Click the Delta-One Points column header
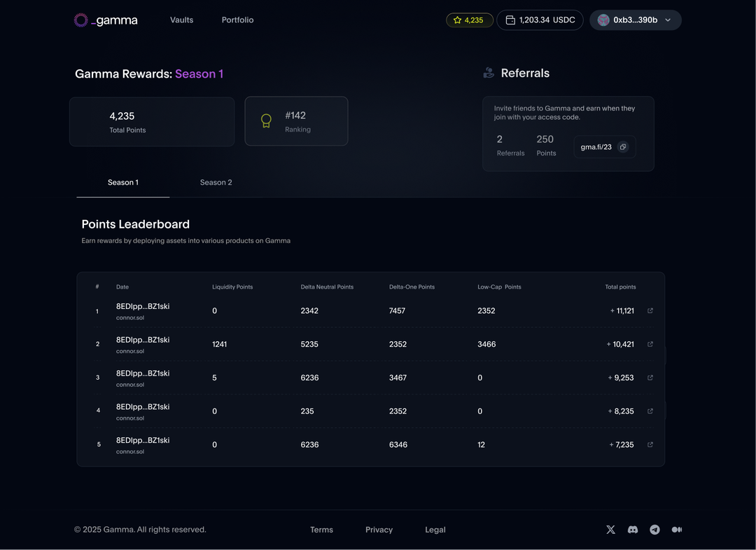756x550 pixels. click(x=412, y=287)
